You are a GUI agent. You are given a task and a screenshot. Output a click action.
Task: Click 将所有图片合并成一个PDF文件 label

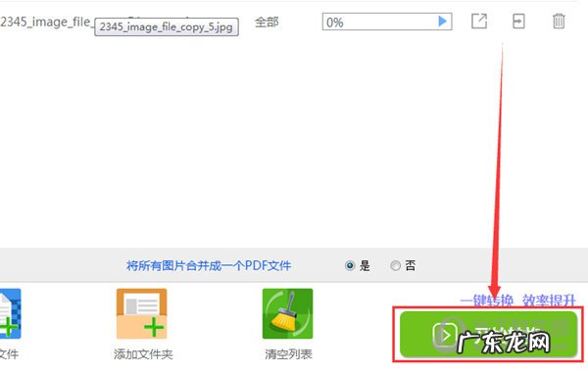pos(209,265)
